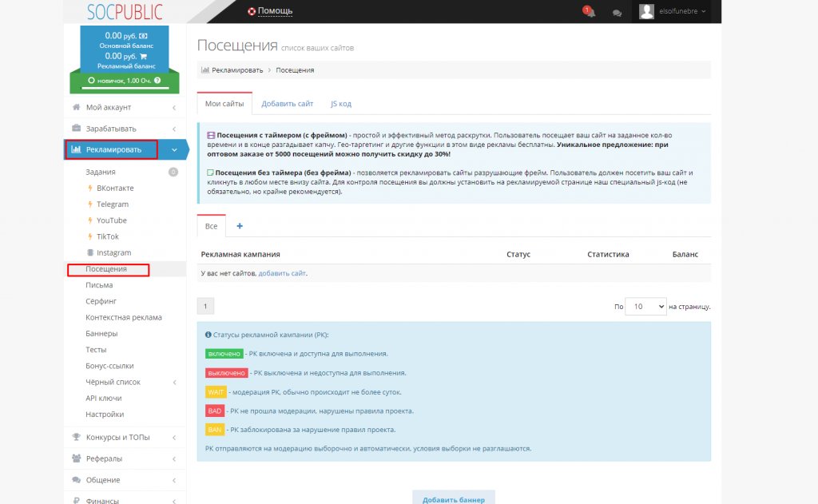Image resolution: width=818 pixels, height=504 pixels.
Task: Select the YouTube advertising item
Action: (x=112, y=220)
